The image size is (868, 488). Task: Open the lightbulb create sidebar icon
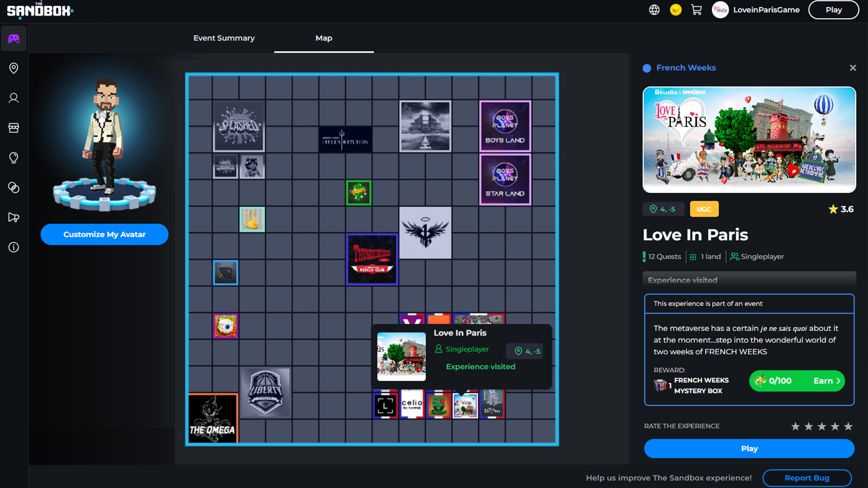tap(14, 158)
